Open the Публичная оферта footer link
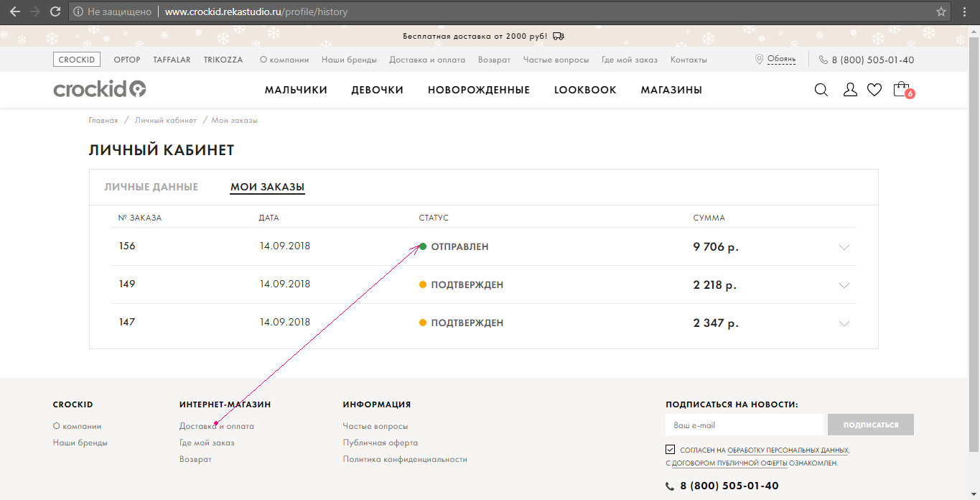Viewport: 980px width, 500px height. [x=380, y=443]
